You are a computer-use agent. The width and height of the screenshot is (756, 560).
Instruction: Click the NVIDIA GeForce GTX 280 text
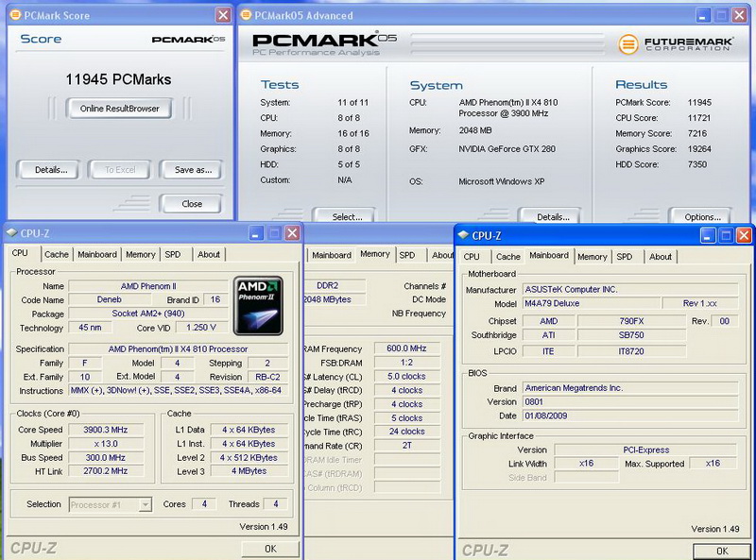pos(507,149)
